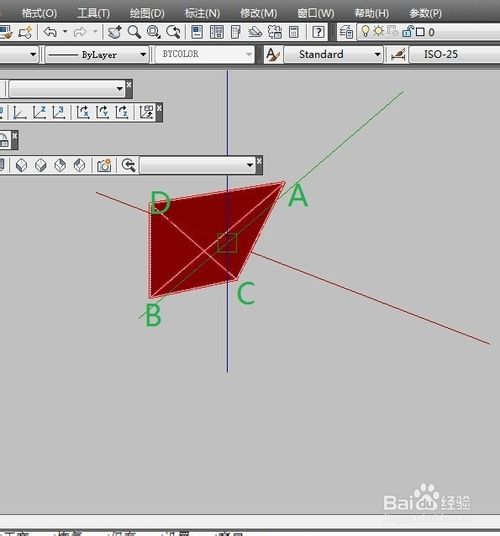Image resolution: width=500 pixels, height=536 pixels.
Task: Toggle layer 0 viewport freeze icon
Action: click(392, 31)
